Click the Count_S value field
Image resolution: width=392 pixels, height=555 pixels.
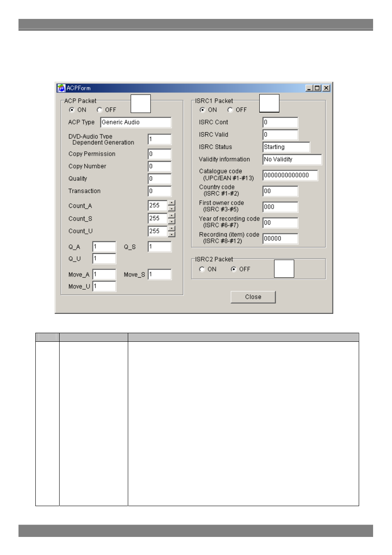158,219
